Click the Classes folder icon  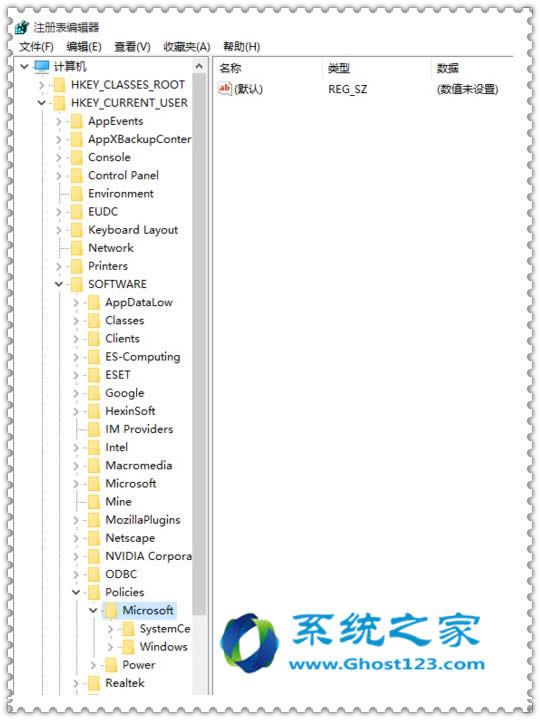coord(94,321)
